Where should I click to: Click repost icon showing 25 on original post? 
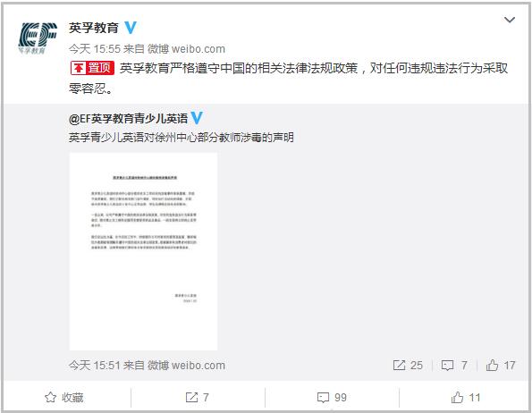coord(408,366)
